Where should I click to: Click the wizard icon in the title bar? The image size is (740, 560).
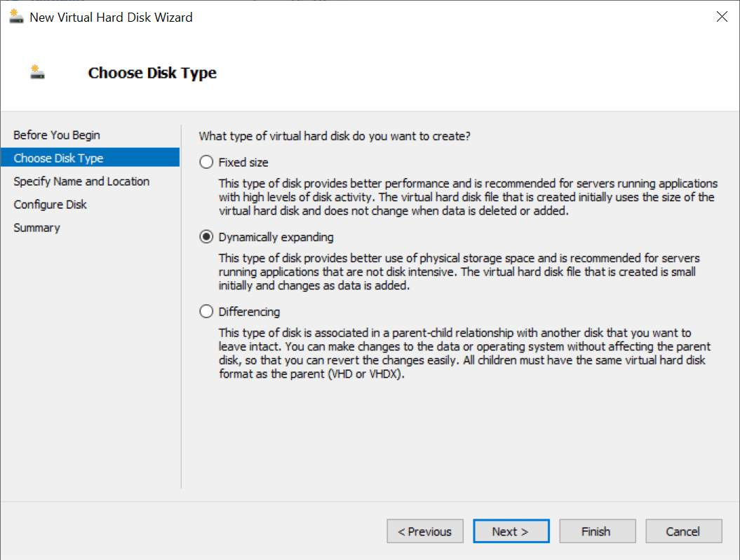click(x=16, y=17)
